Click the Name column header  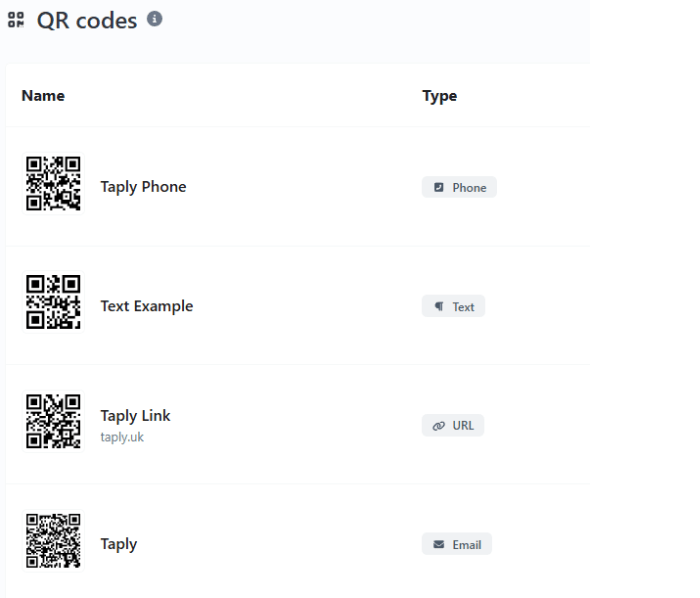(x=43, y=96)
